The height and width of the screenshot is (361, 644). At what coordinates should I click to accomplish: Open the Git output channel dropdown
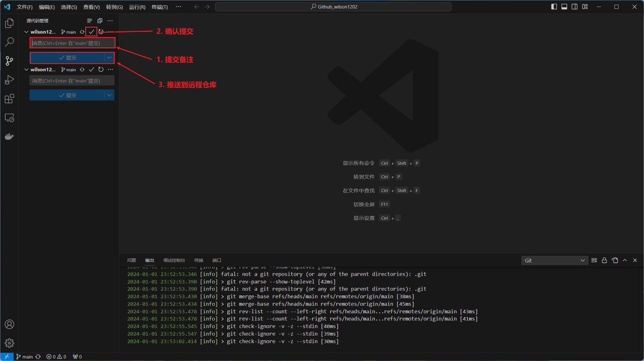[554, 260]
